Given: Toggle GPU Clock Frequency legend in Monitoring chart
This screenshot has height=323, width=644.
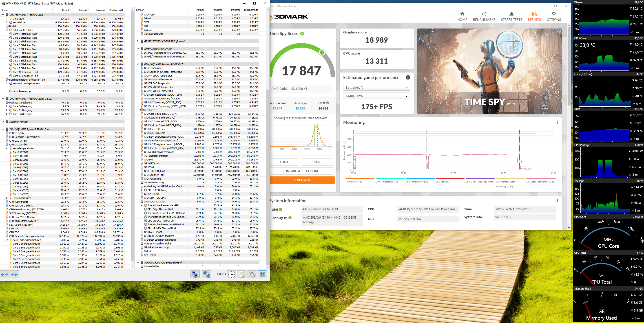Looking at the screenshot, I should coord(540,181).
